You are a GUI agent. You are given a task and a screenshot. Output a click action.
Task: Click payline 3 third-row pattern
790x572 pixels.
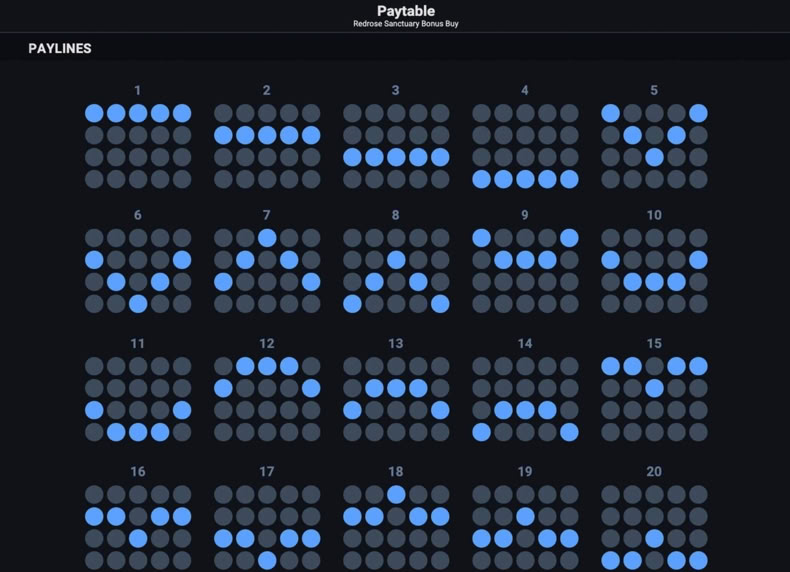pos(396,146)
